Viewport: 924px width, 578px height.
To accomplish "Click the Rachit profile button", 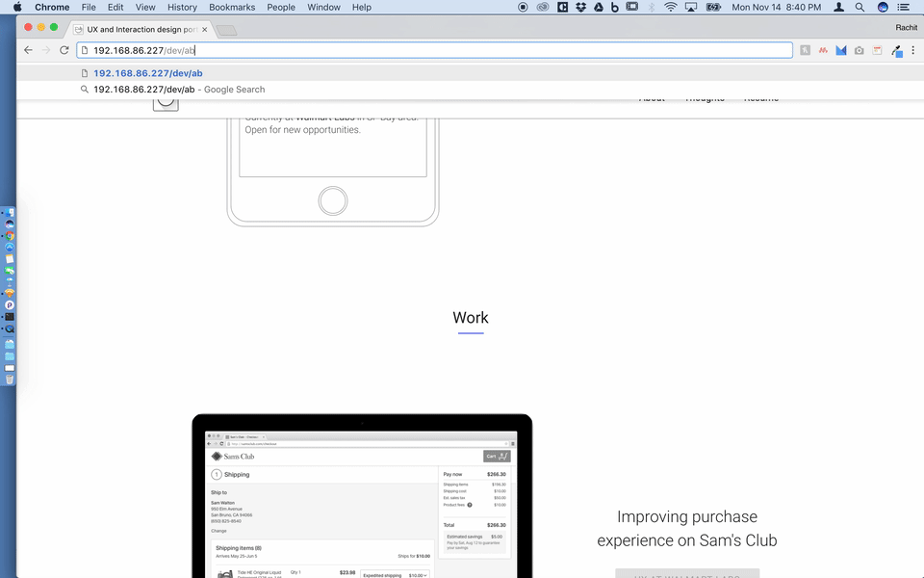I will [x=906, y=27].
